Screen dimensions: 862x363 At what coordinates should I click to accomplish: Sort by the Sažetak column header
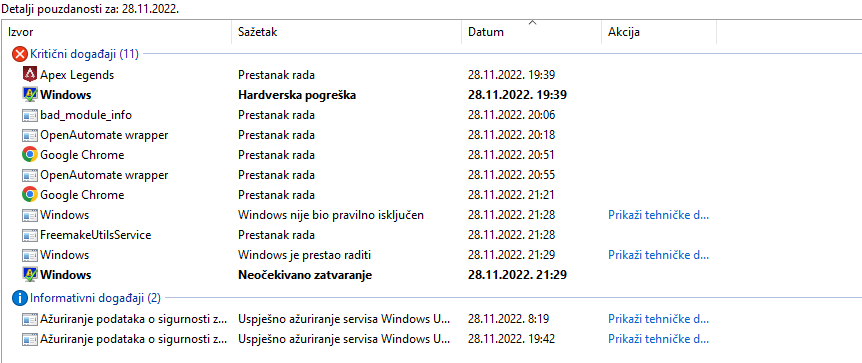(x=346, y=32)
